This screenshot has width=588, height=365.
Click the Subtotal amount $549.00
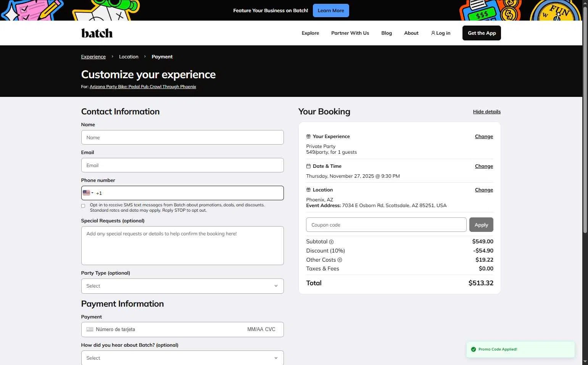click(483, 242)
